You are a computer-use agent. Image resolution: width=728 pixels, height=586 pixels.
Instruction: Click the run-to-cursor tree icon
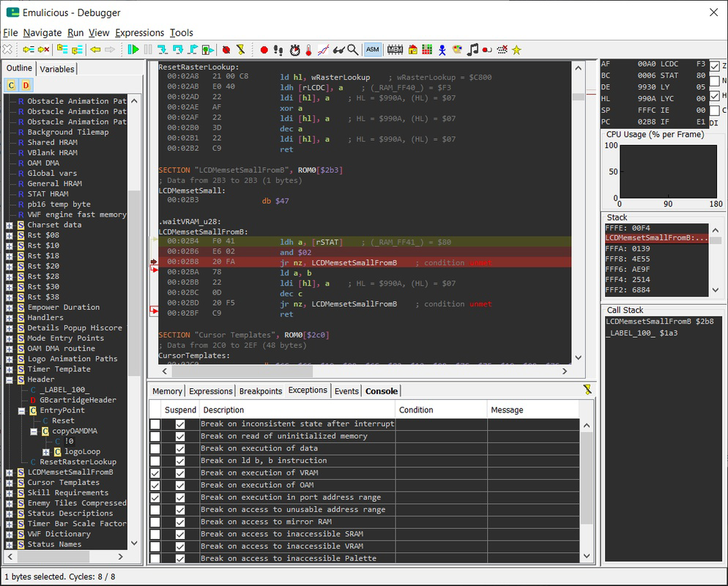[208, 50]
